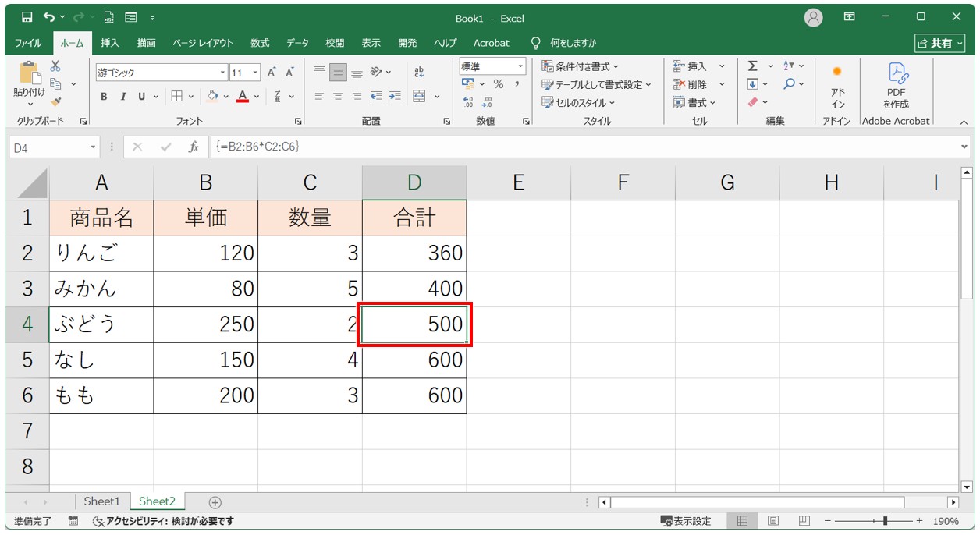
Task: Click the wrap text icon
Action: [x=419, y=72]
